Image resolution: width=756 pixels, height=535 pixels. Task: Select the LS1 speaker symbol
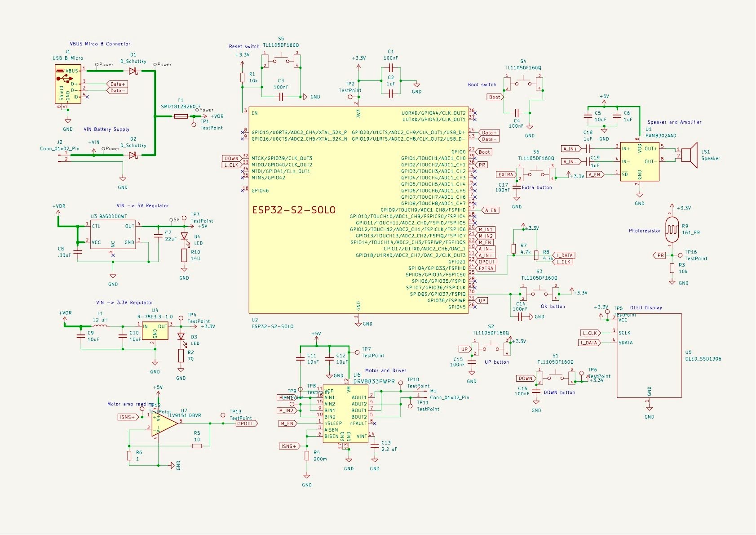tap(690, 155)
